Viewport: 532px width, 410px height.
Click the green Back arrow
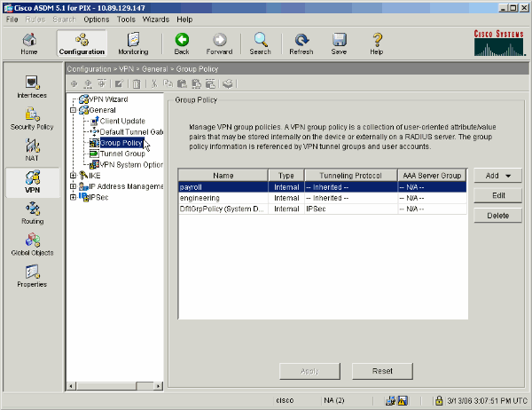point(182,43)
